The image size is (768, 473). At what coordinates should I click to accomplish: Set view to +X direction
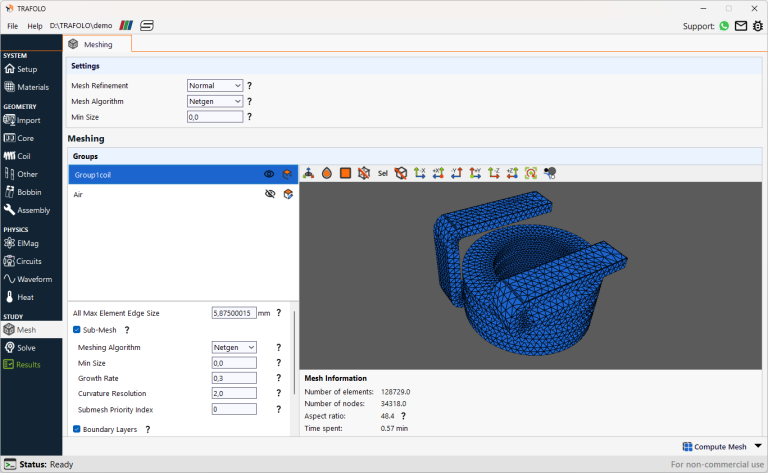point(438,173)
